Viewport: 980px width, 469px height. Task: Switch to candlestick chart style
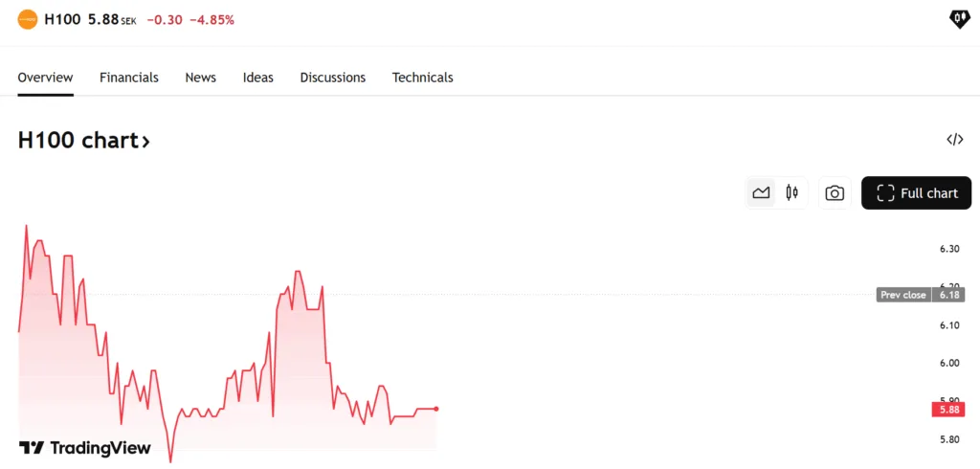coord(791,193)
